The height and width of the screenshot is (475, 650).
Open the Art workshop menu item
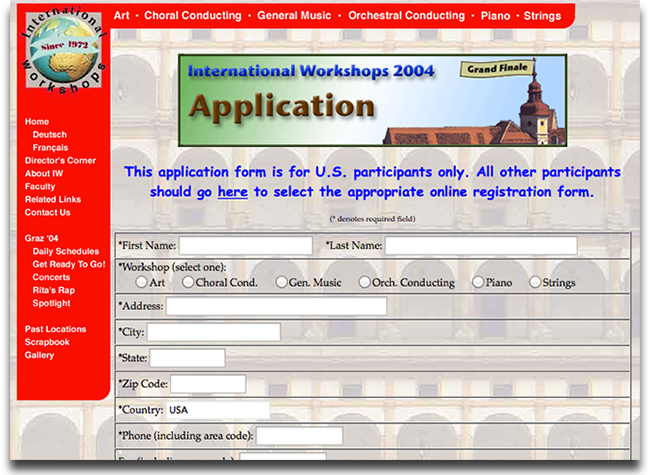tap(121, 16)
